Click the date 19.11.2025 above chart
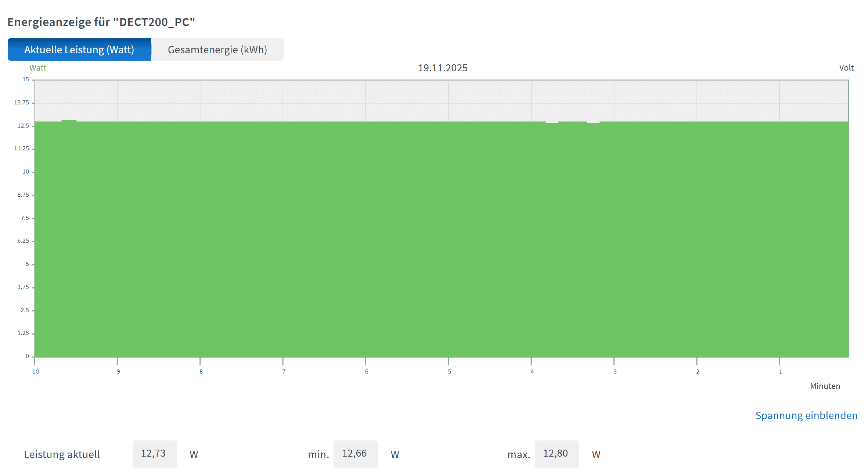This screenshot has width=868, height=475. point(443,68)
